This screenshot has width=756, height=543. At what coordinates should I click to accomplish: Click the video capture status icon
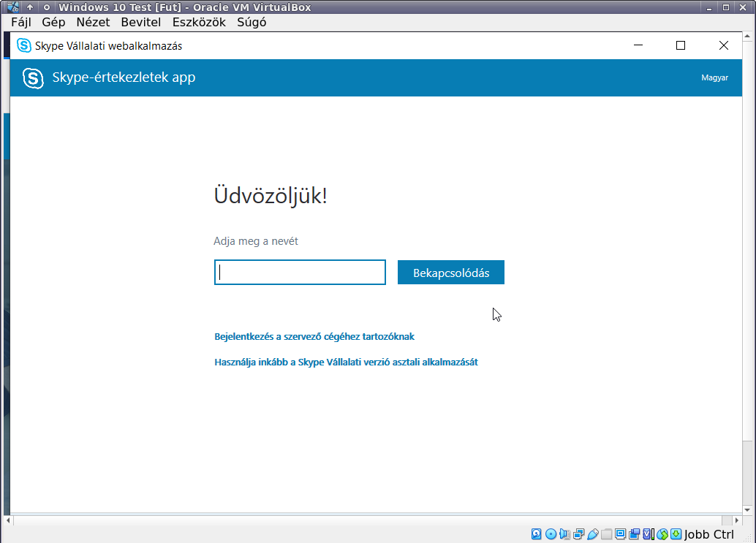coord(635,533)
